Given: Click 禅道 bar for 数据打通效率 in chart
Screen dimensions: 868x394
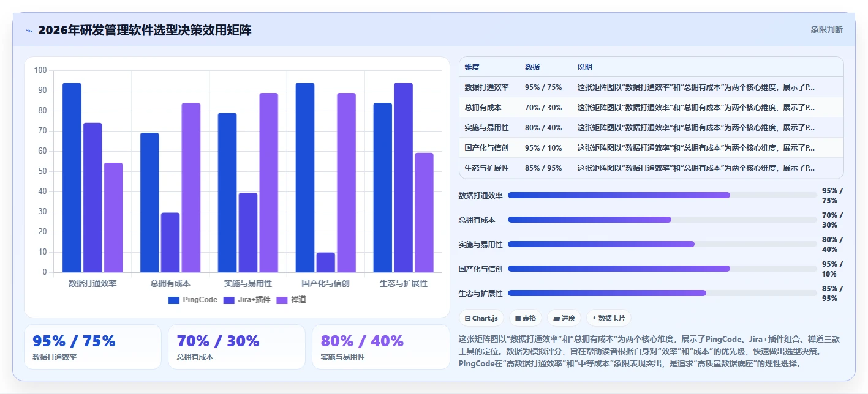Looking at the screenshot, I should coord(113,218).
